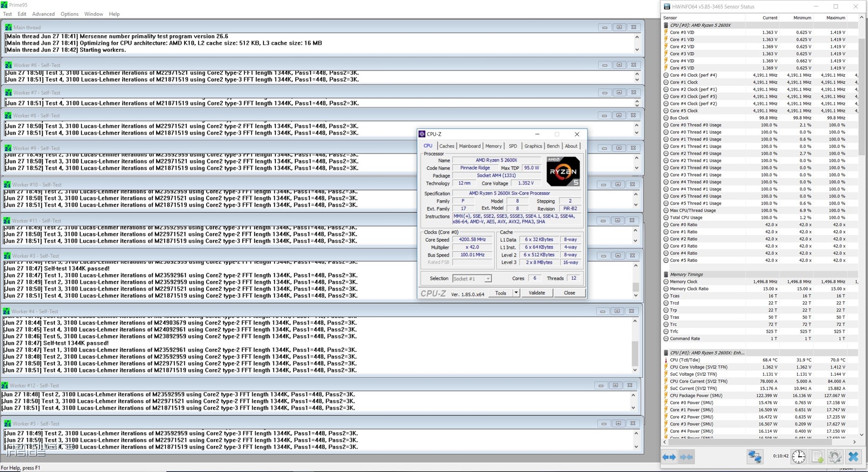868x472 pixels.
Task: Collapse the CPU [#0]: AMD Ryzen 5 2600X section
Action: 666,25
